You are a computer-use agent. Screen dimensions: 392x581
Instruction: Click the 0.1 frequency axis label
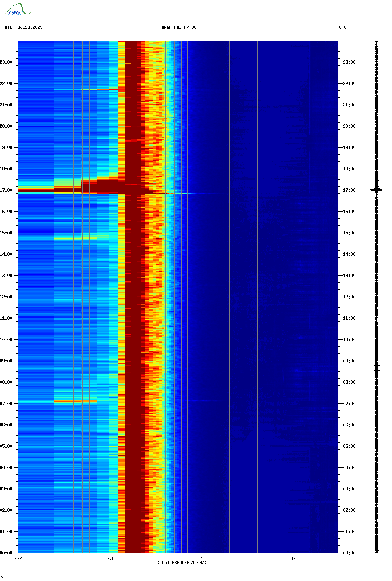tap(110, 559)
